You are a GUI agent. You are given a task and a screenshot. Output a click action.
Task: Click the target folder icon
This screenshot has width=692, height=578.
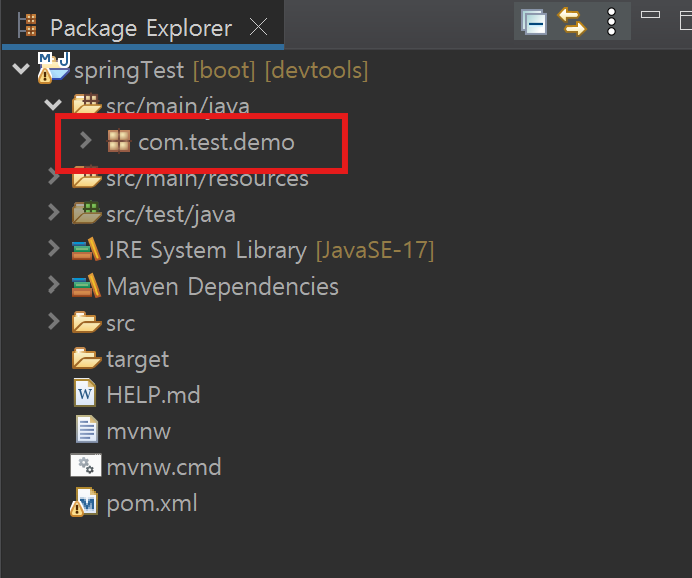point(86,358)
